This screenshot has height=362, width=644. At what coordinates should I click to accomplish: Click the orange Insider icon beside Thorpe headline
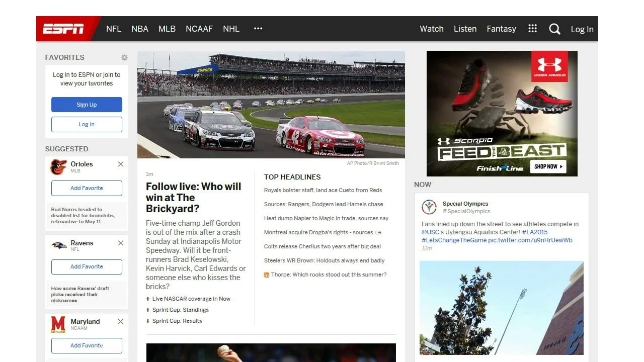tap(267, 275)
